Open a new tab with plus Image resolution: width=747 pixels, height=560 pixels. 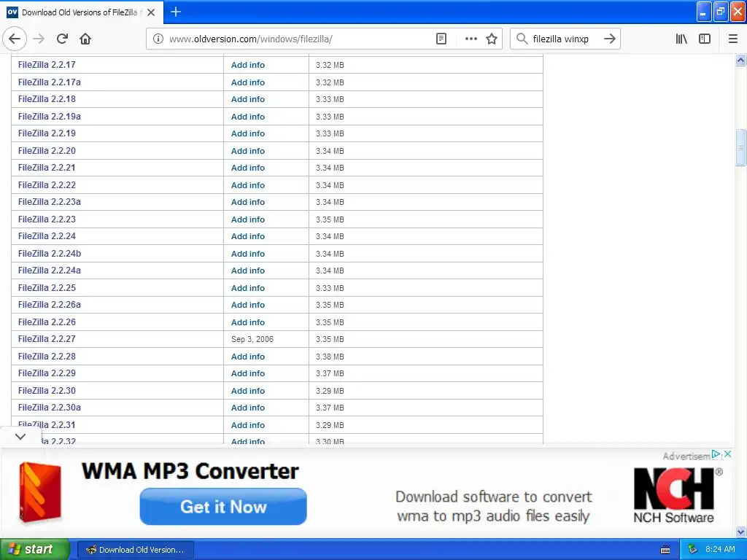coord(176,12)
